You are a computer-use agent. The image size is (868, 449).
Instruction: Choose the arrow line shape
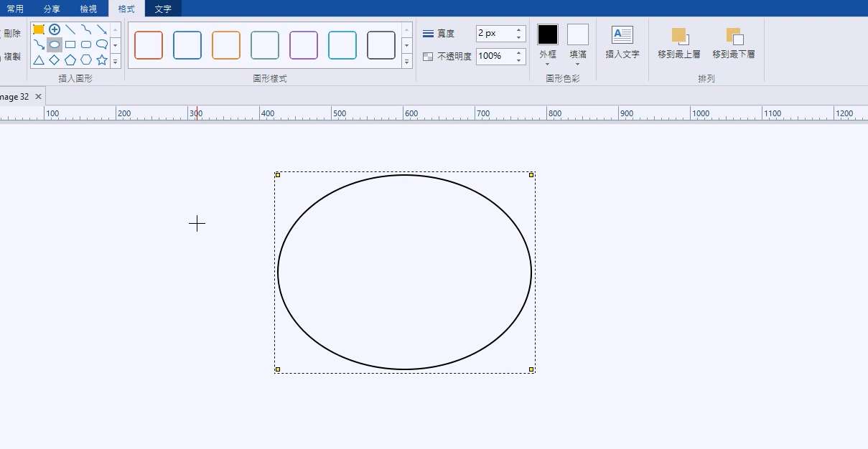pos(102,29)
